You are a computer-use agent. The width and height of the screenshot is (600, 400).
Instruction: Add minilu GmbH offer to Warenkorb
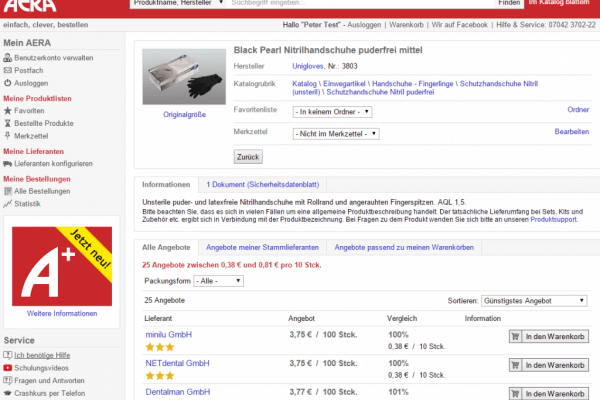point(549,337)
